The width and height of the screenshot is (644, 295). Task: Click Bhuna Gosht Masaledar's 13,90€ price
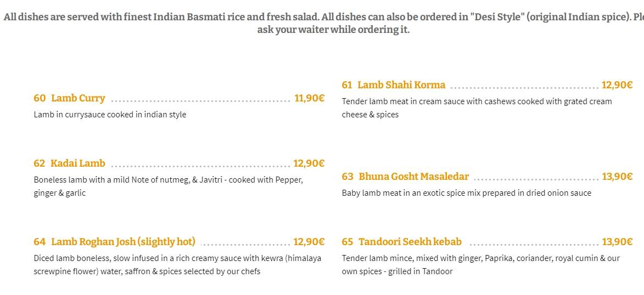coord(617,177)
